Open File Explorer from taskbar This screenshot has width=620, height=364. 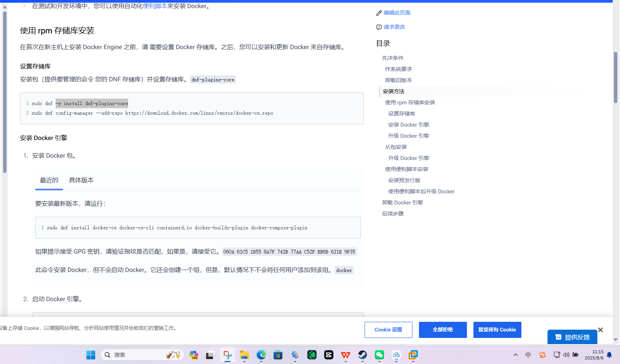[244, 355]
